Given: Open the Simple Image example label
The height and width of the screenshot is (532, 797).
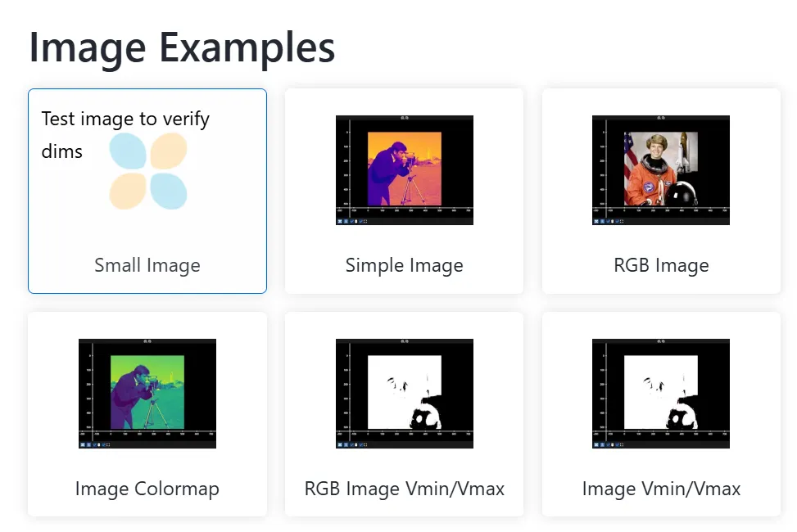Looking at the screenshot, I should [404, 265].
